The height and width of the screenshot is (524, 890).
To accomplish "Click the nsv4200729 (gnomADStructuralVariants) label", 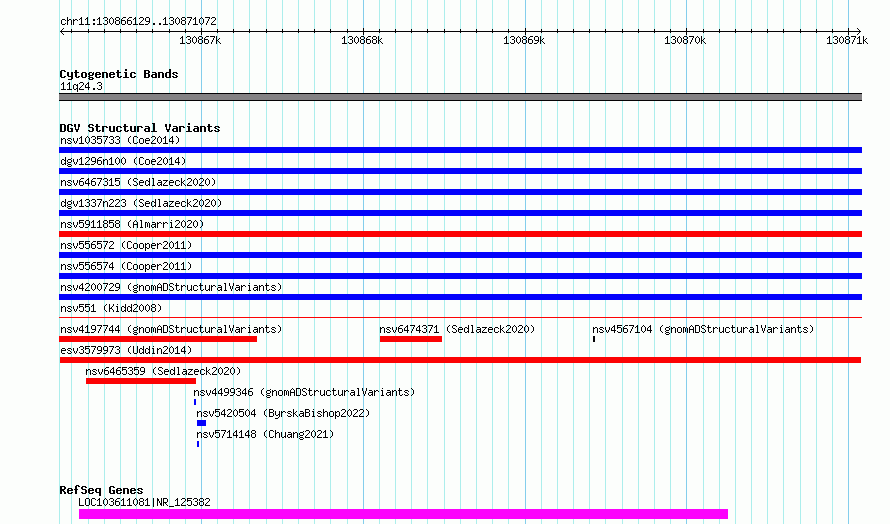I will click(x=171, y=287).
